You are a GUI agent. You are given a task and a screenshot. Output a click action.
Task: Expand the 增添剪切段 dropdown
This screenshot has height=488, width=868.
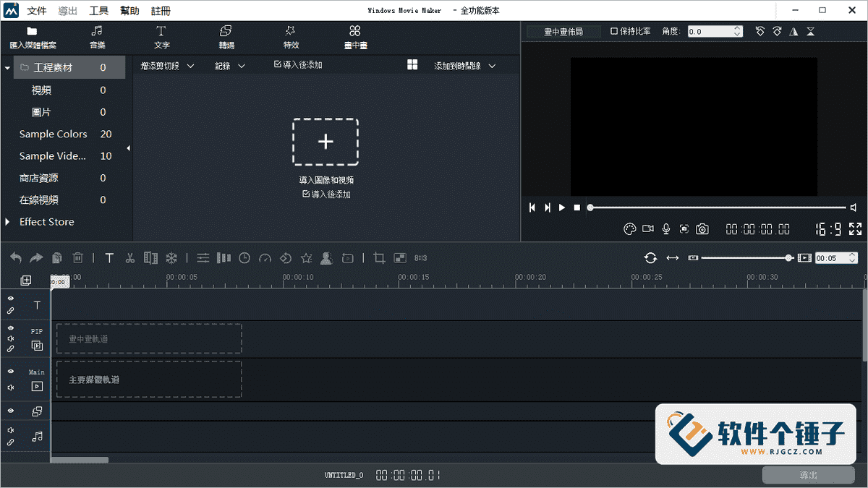click(167, 64)
